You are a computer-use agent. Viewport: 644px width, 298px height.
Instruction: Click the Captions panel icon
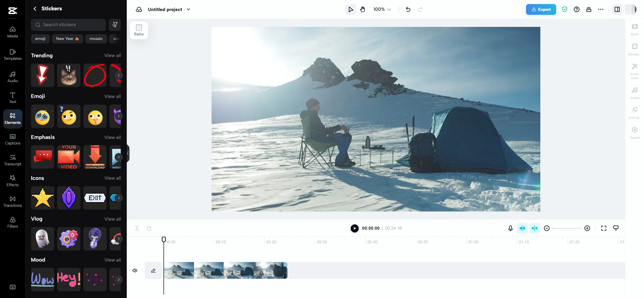[x=12, y=139]
